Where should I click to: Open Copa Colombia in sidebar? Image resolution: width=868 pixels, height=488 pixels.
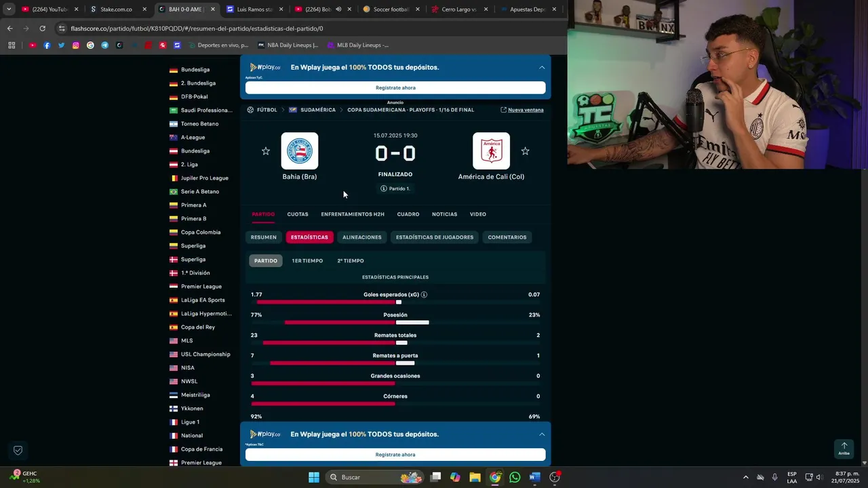200,232
